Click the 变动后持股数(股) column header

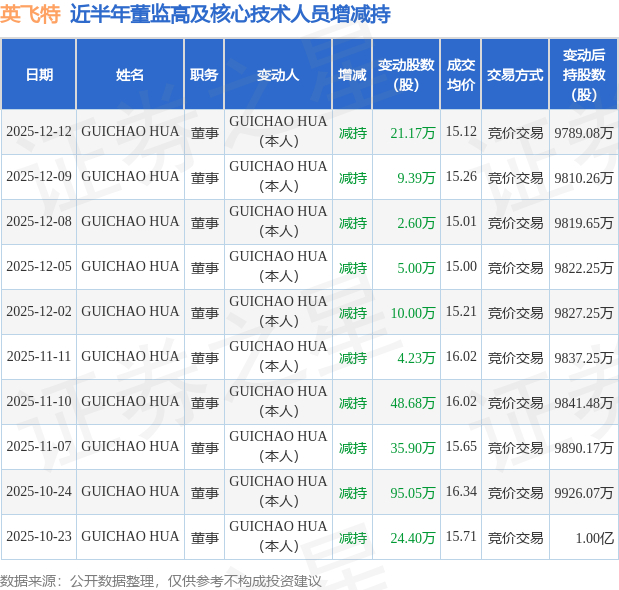tap(584, 75)
